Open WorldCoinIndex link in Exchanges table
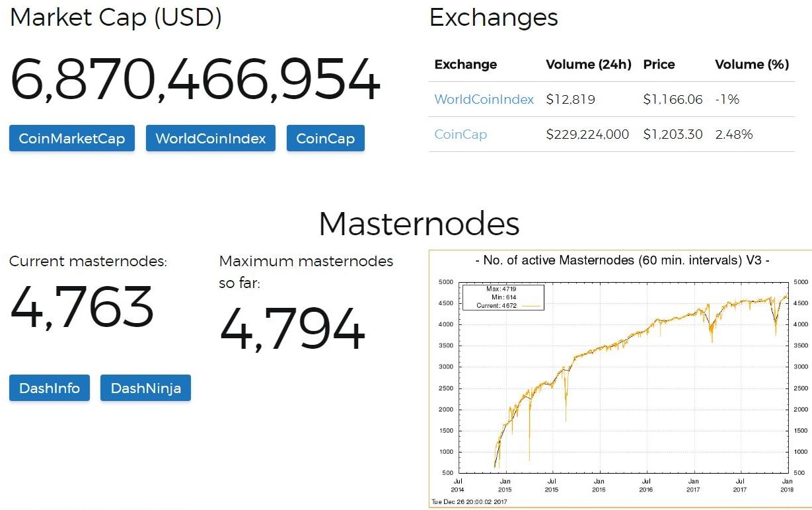 [484, 100]
